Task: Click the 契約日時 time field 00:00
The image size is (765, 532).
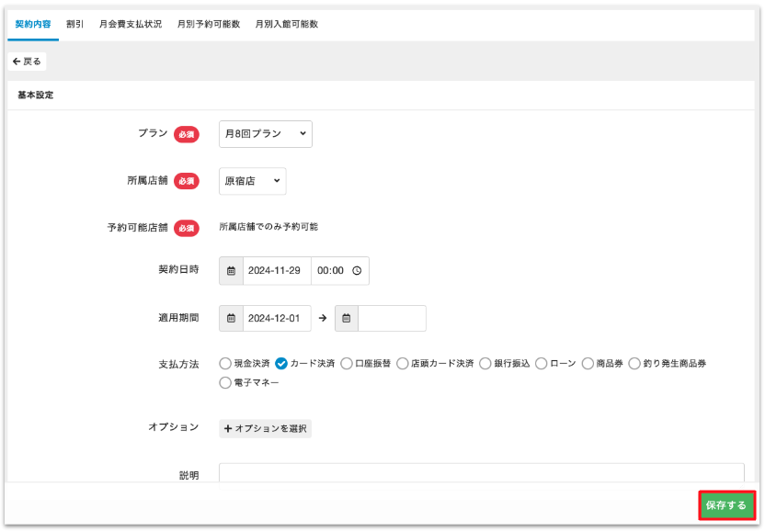Action: click(340, 271)
